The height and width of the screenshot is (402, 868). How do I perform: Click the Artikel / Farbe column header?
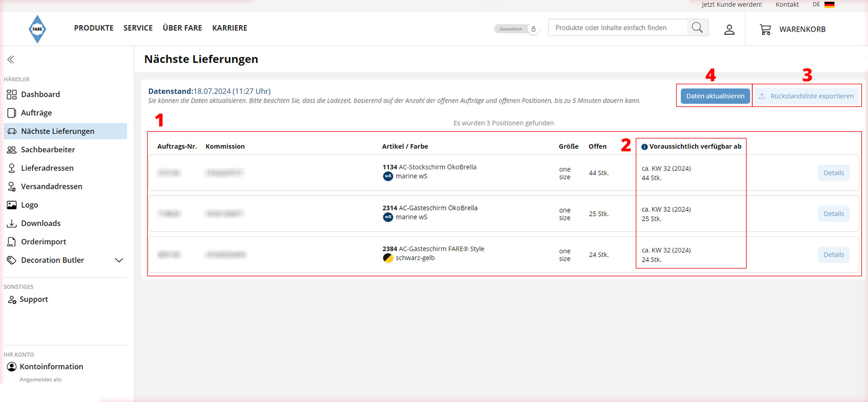click(x=405, y=146)
